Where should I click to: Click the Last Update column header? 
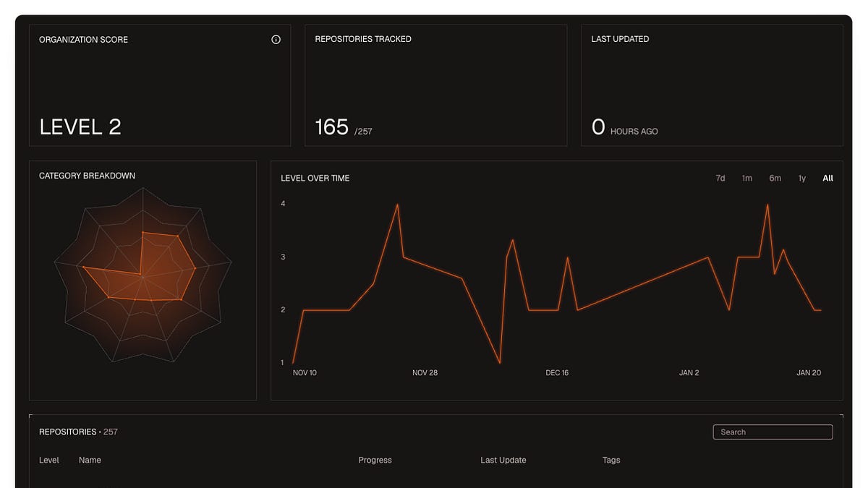click(503, 460)
